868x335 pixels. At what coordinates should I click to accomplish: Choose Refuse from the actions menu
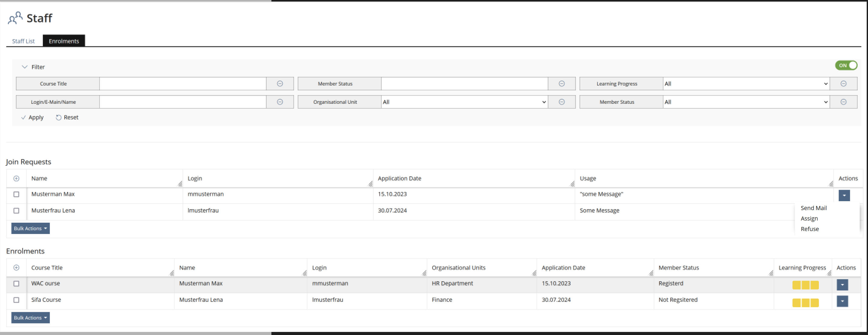tap(809, 229)
